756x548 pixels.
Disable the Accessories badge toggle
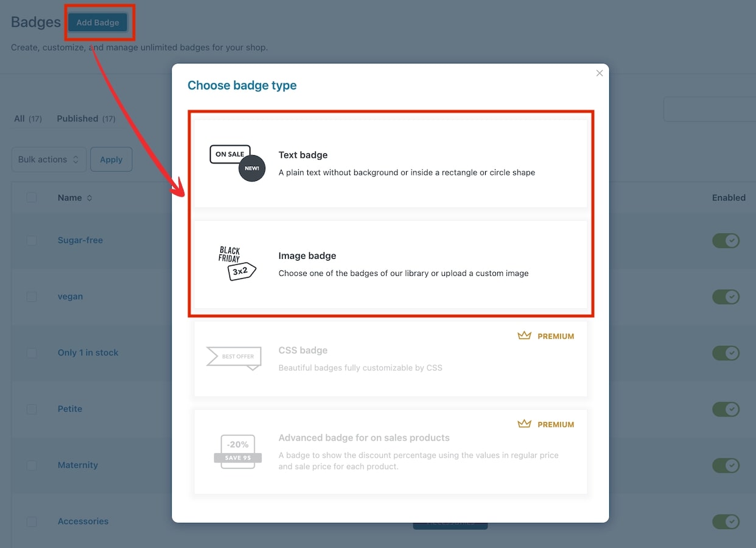click(x=726, y=522)
